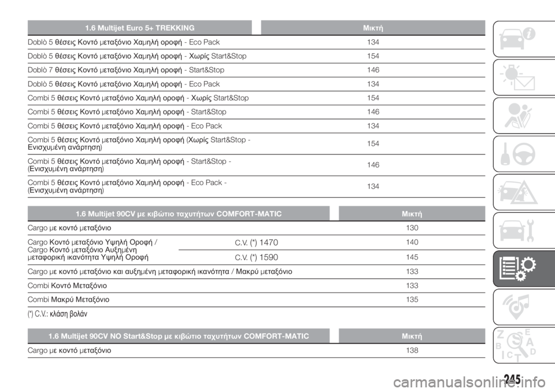Click the 1.6 Multijet 90CV NO Start&Stop header
555x392 pixels.
pos(179,336)
